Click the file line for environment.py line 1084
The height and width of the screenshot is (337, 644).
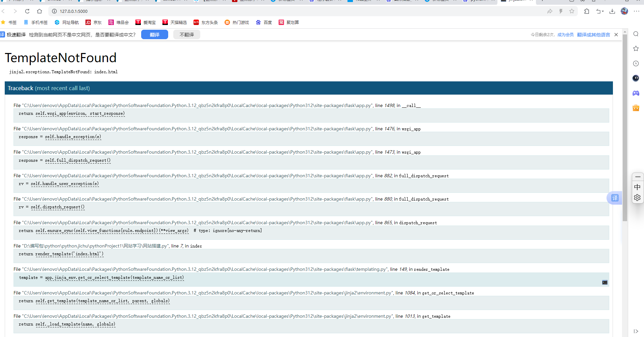(244, 293)
